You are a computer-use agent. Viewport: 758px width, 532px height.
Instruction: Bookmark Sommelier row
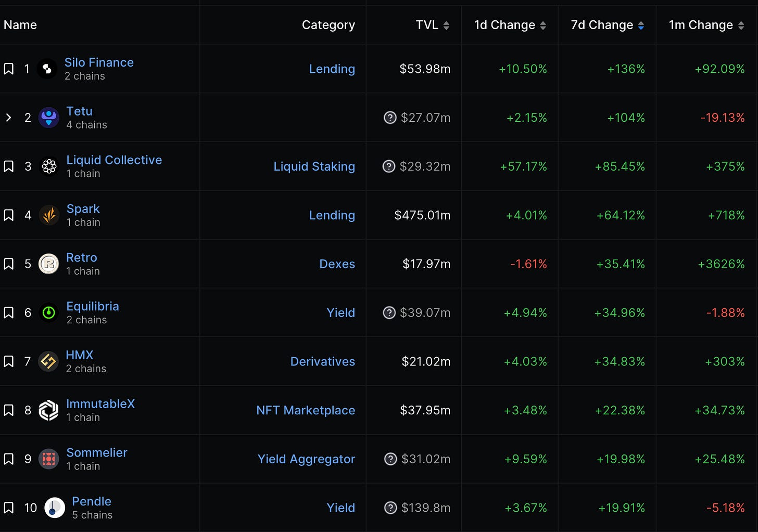(x=9, y=459)
